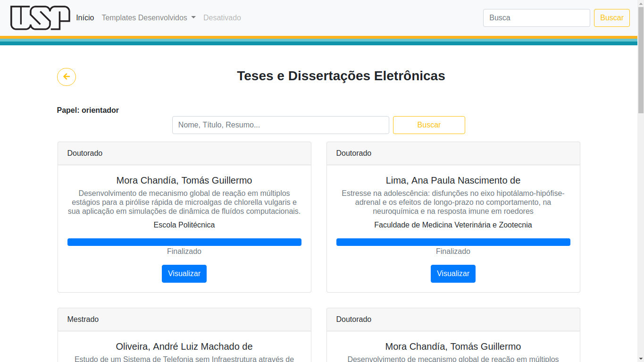
Task: Click Finalizado status under Escola Politécnica
Action: (x=184, y=252)
